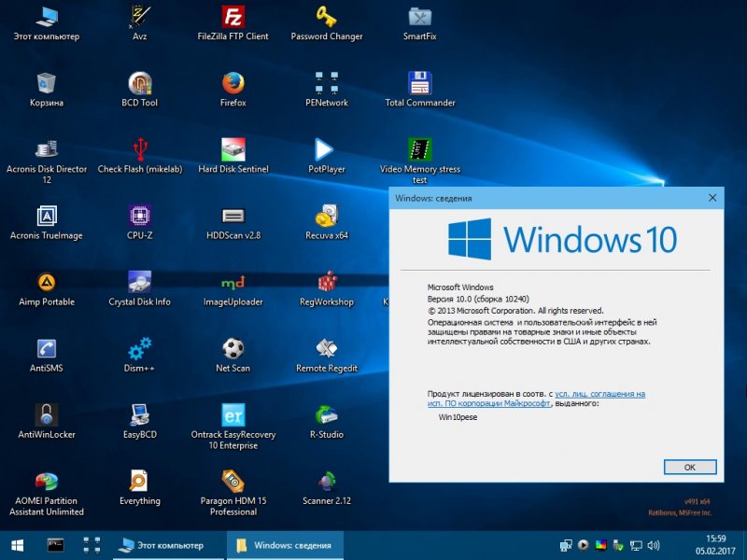Select the 'Версия 10.0 (сборка 10240)' text
Screen dimensions: 747x560
(x=478, y=299)
